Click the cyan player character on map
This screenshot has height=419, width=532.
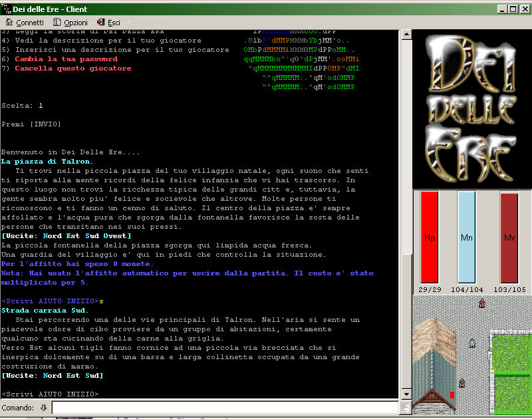click(x=472, y=343)
